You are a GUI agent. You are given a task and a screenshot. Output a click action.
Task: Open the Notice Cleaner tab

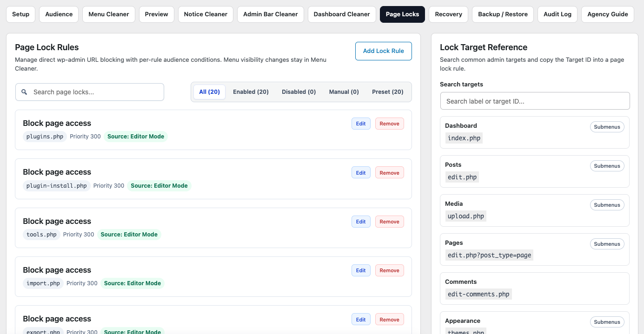206,14
